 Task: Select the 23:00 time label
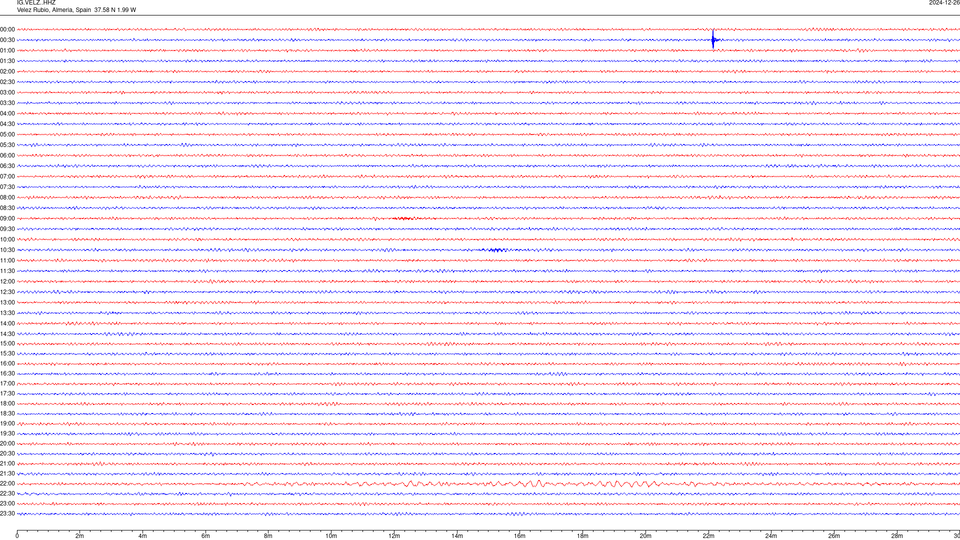pyautogui.click(x=7, y=504)
